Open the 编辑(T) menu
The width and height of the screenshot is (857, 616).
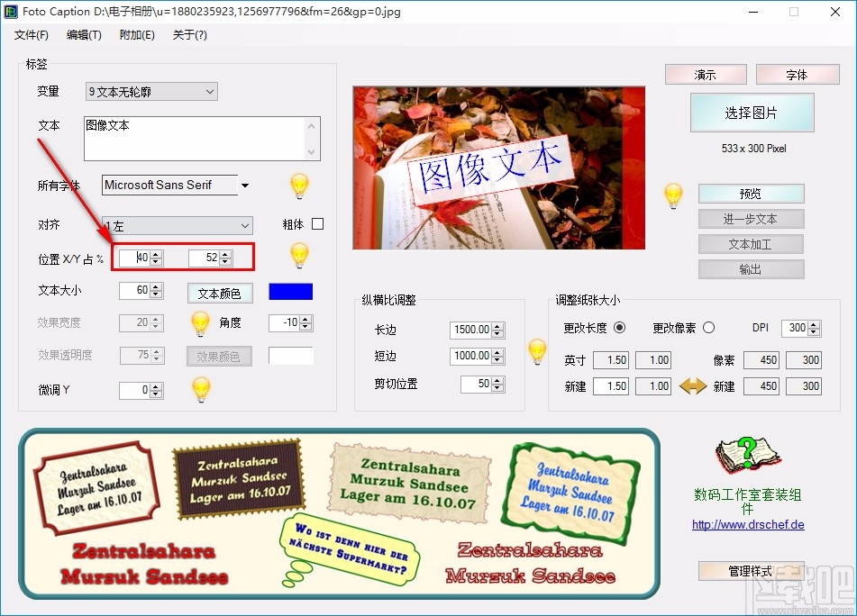tap(84, 35)
